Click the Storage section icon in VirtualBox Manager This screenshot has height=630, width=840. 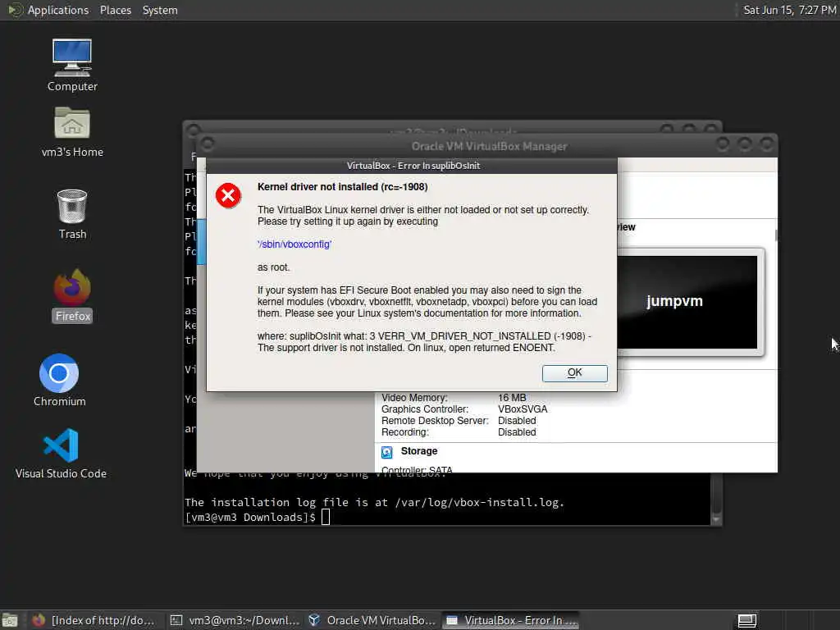[387, 452]
